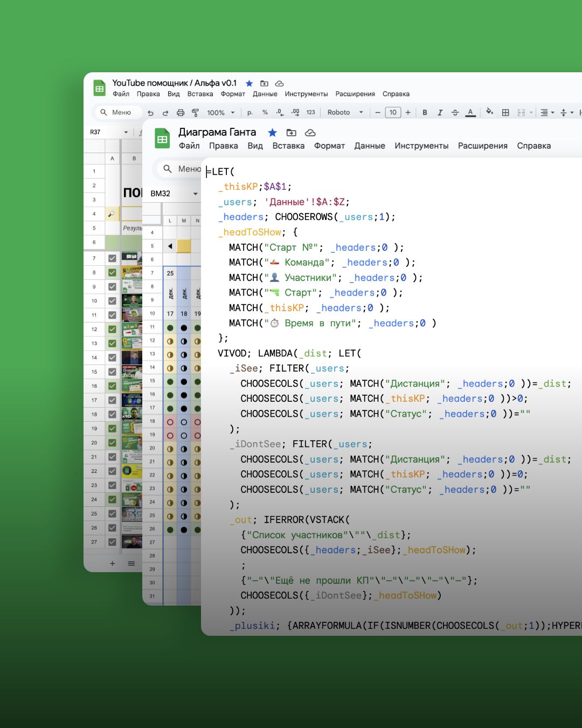Open Правка menu in Диаграма Ганта window
The width and height of the screenshot is (582, 728).
pos(223,146)
